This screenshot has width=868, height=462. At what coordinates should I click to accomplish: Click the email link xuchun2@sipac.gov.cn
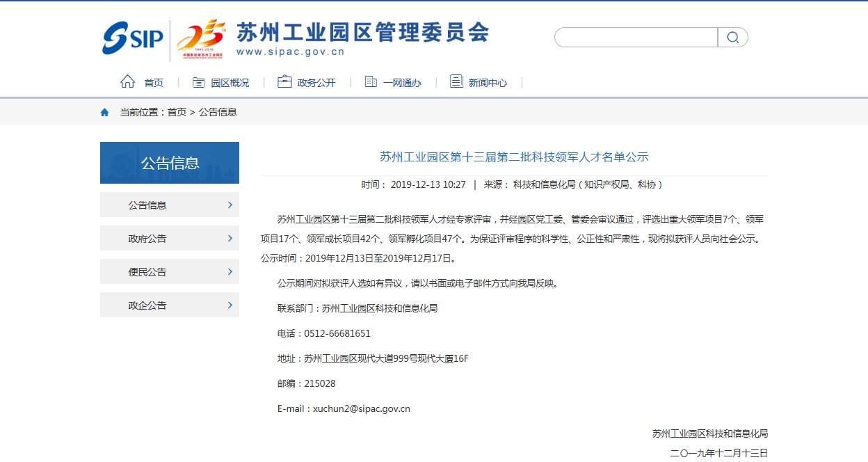(360, 408)
